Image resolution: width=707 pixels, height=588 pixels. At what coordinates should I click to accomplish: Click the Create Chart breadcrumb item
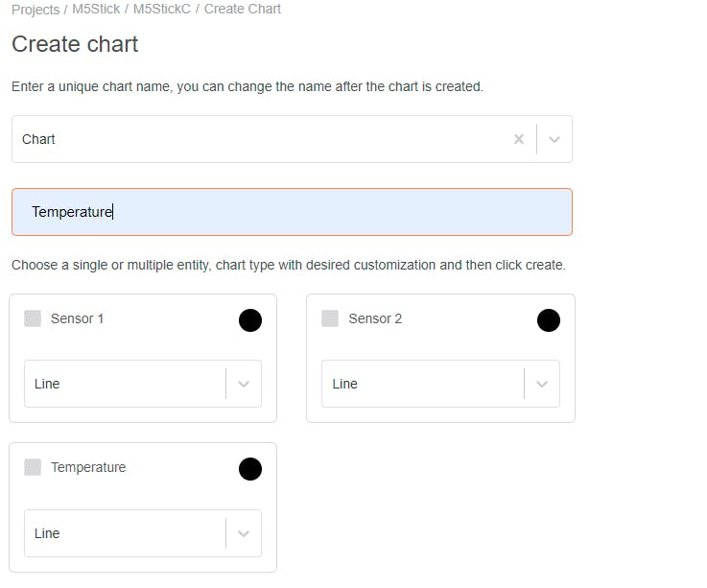click(x=243, y=9)
